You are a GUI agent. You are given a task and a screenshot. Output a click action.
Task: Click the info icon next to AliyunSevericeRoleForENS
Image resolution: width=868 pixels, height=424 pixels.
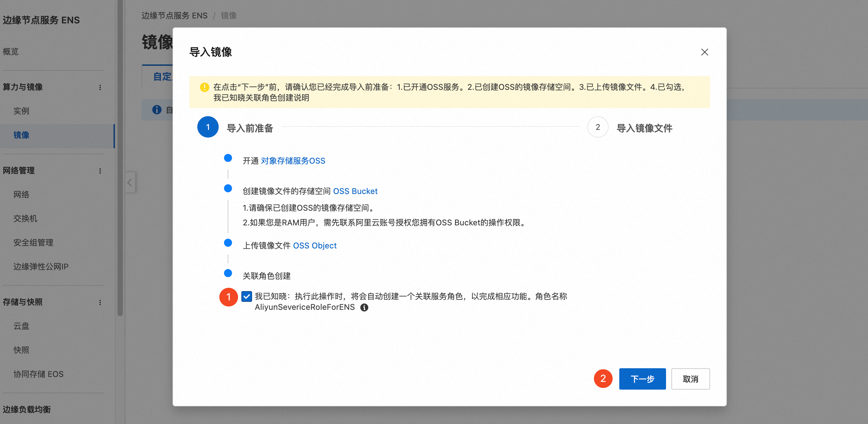click(x=364, y=307)
